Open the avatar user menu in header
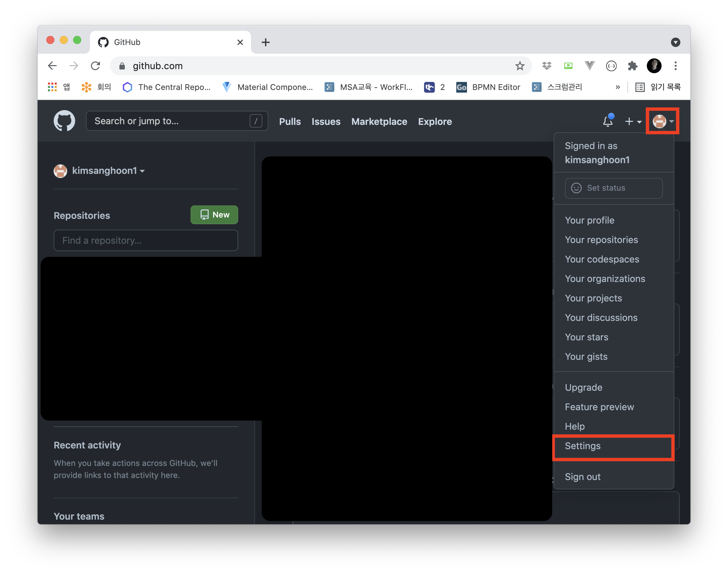728x574 pixels. click(x=663, y=121)
